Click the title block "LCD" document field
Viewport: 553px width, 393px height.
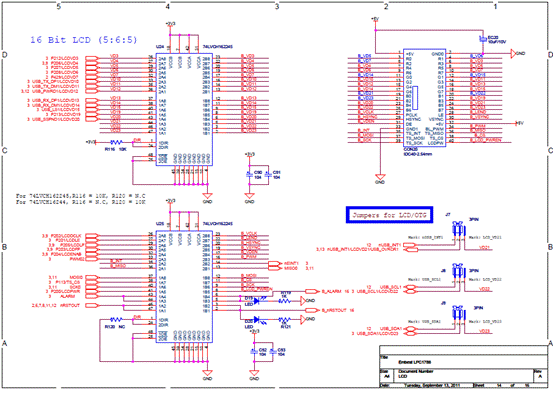[402, 376]
